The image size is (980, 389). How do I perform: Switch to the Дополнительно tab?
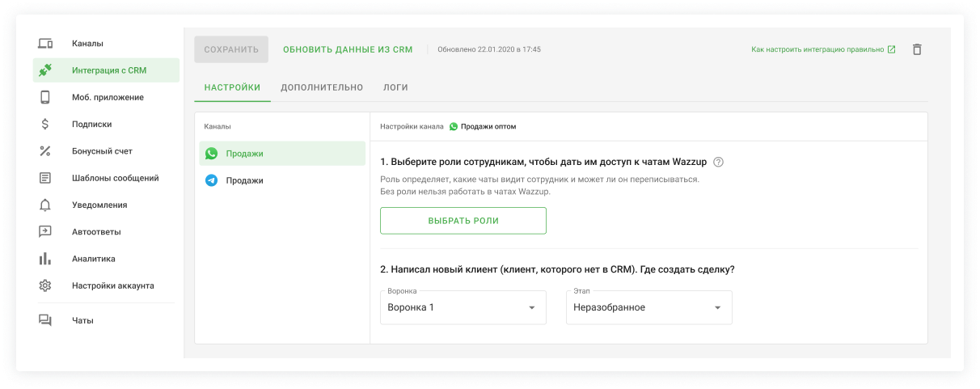pos(322,87)
